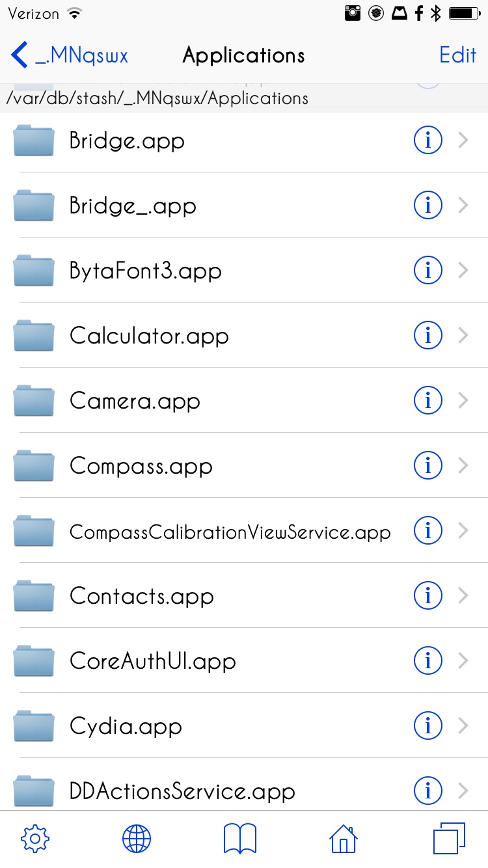Go back to _.MNqswx folder
The height and width of the screenshot is (868, 488).
click(70, 55)
